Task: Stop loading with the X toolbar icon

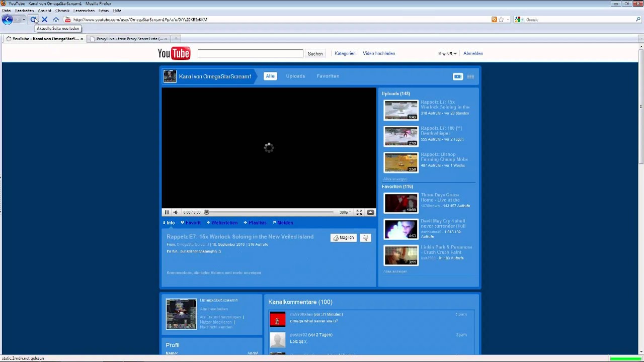Action: point(44,20)
